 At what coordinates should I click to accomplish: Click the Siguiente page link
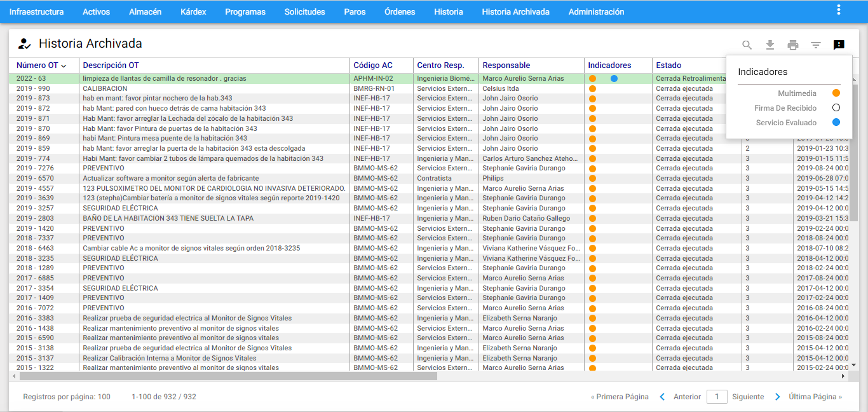point(748,397)
